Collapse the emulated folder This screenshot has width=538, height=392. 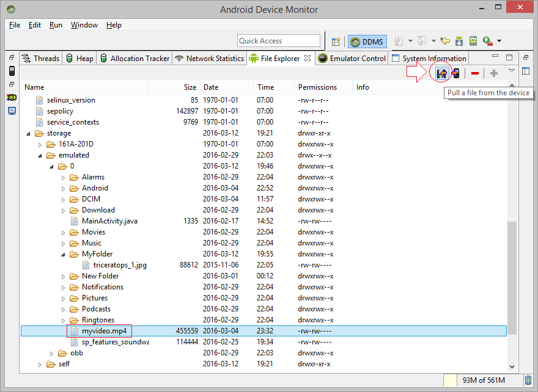coord(40,156)
